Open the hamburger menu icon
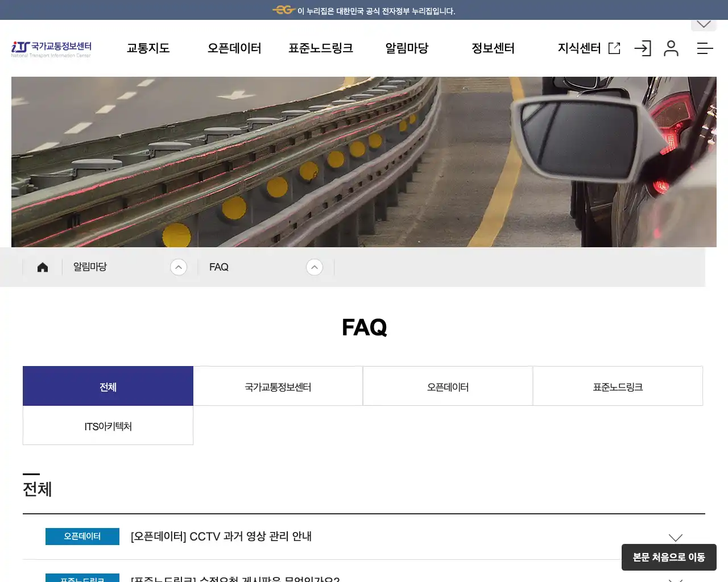The height and width of the screenshot is (582, 728). point(705,48)
